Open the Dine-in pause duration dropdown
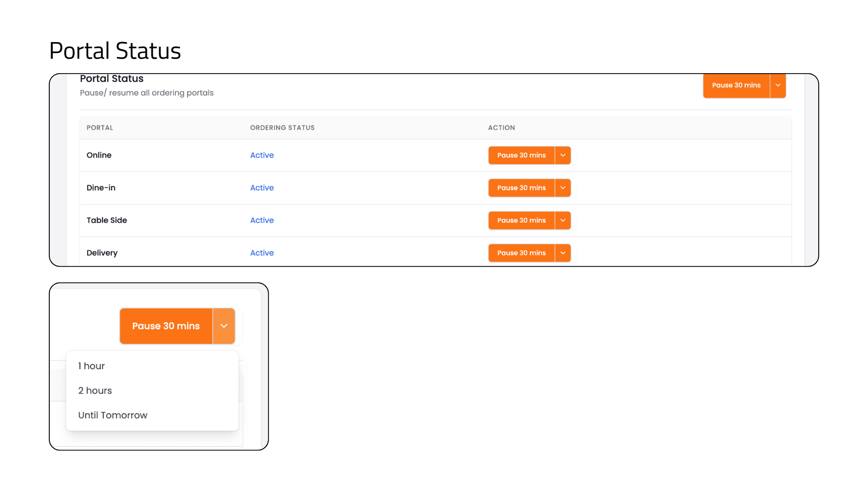 (x=563, y=188)
